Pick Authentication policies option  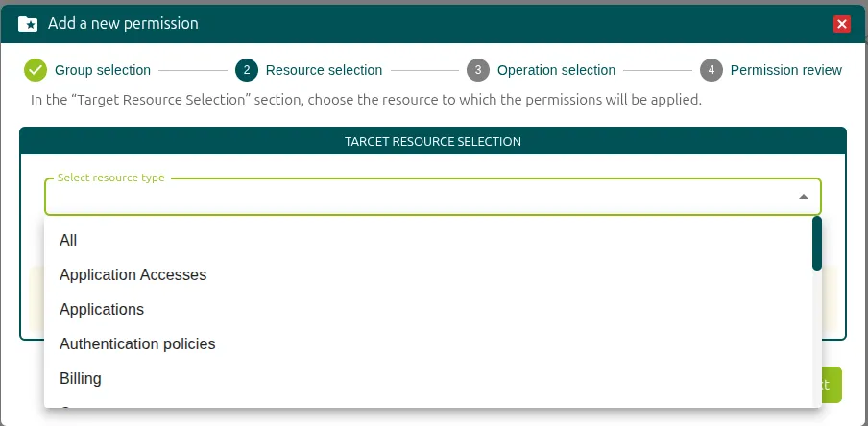click(428, 344)
